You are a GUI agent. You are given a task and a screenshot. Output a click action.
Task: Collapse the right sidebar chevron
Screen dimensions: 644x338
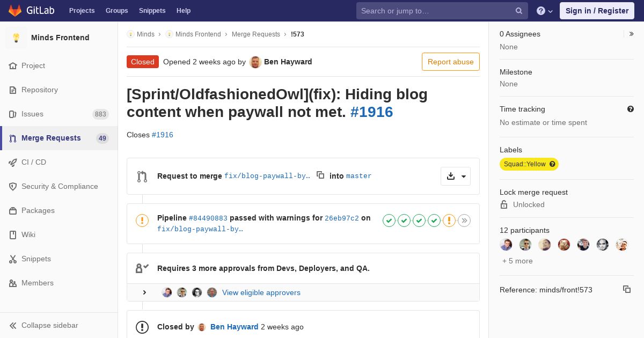click(x=631, y=34)
